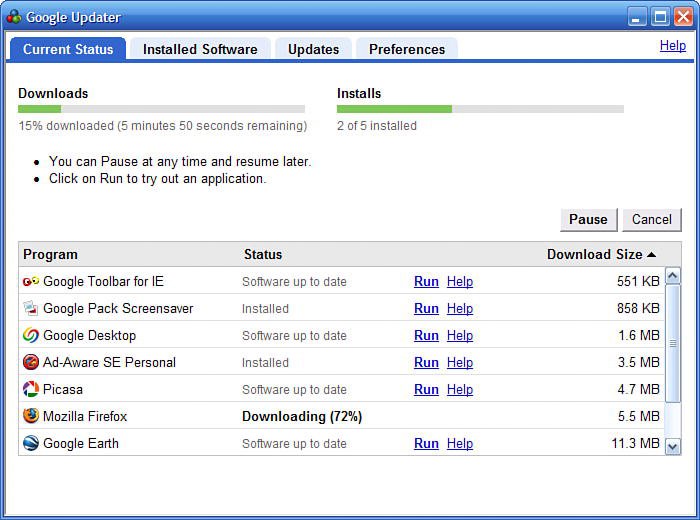Switch to the Current Status tab
Viewport: 700px width, 520px height.
click(68, 49)
